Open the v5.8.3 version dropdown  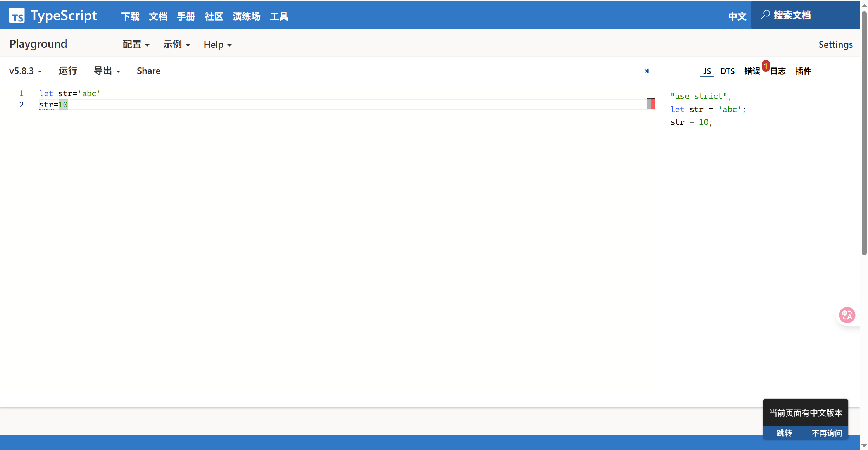(x=26, y=71)
